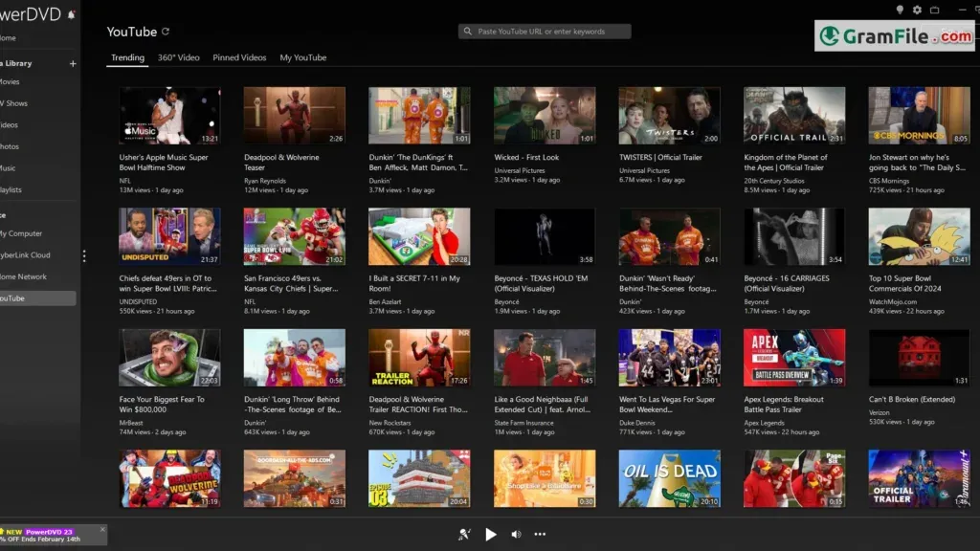
Task: Switch to TV mode icon
Action: click(934, 10)
